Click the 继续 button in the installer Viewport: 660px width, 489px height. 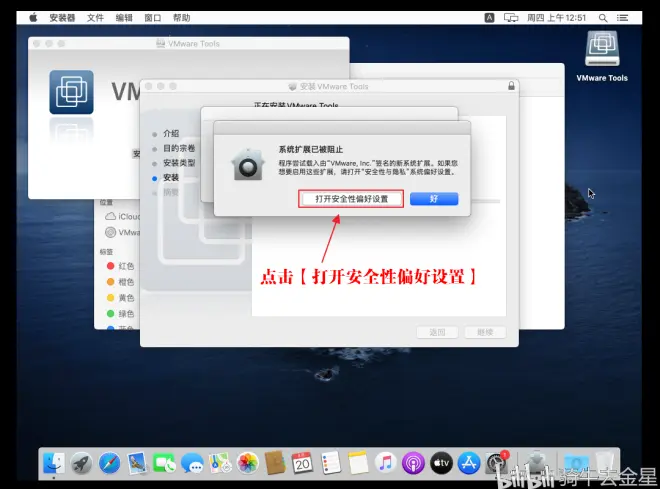click(485, 332)
